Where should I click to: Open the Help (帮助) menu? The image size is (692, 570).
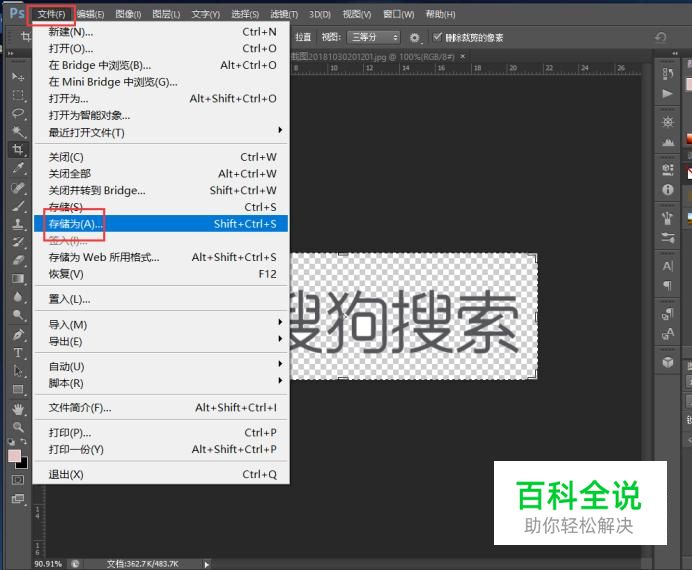pos(440,15)
